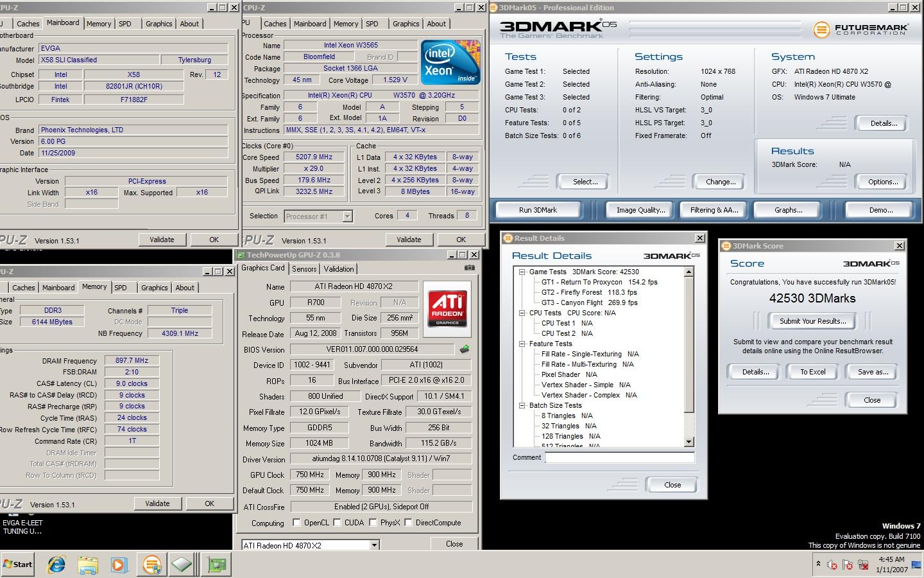
Task: Collapse the Batch Size Tests tree node
Action: (522, 405)
